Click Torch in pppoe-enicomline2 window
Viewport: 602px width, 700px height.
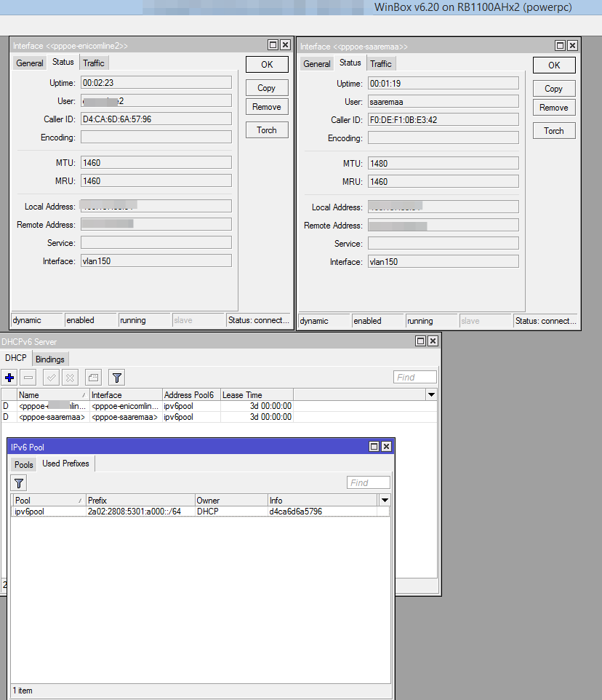click(267, 130)
